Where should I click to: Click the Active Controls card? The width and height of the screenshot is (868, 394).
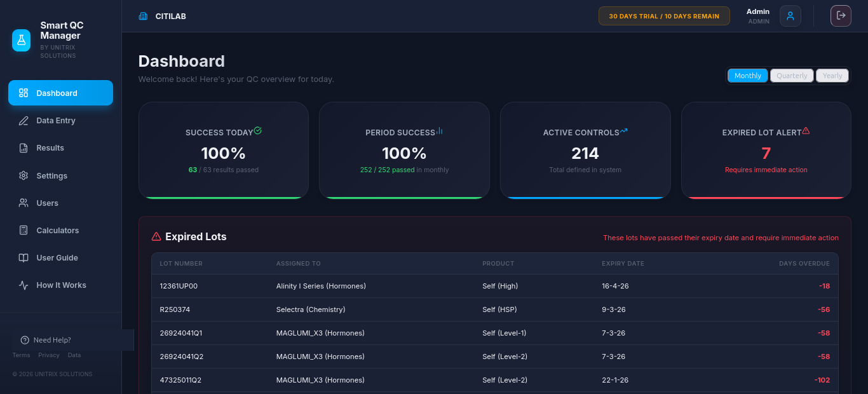pos(585,151)
